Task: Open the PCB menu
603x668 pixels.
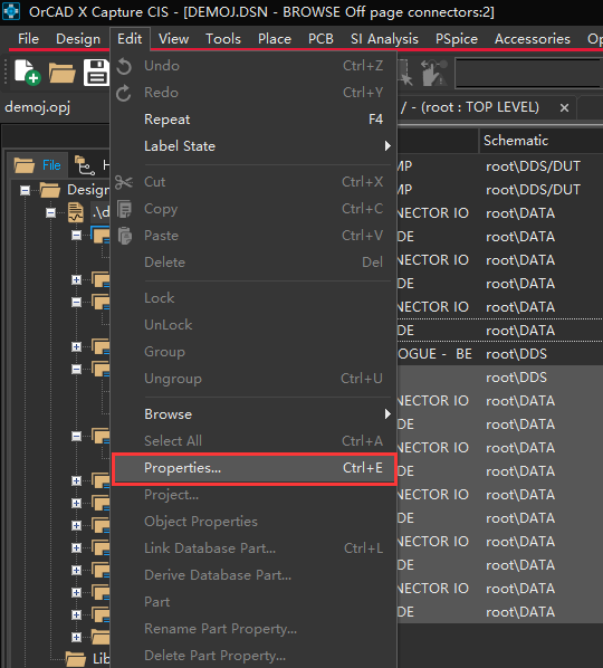Action: pyautogui.click(x=321, y=39)
